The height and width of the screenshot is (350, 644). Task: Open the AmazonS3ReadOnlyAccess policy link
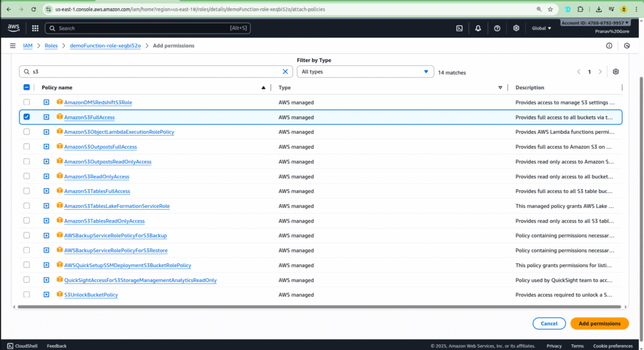point(96,177)
